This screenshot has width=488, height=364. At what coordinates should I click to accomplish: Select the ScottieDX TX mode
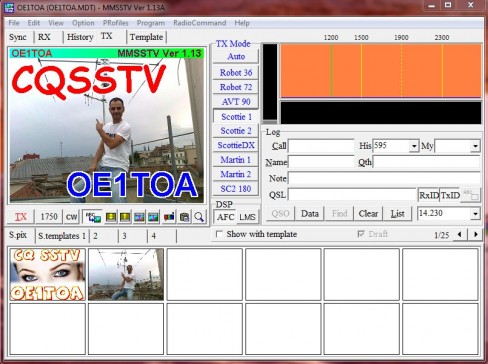point(236,145)
